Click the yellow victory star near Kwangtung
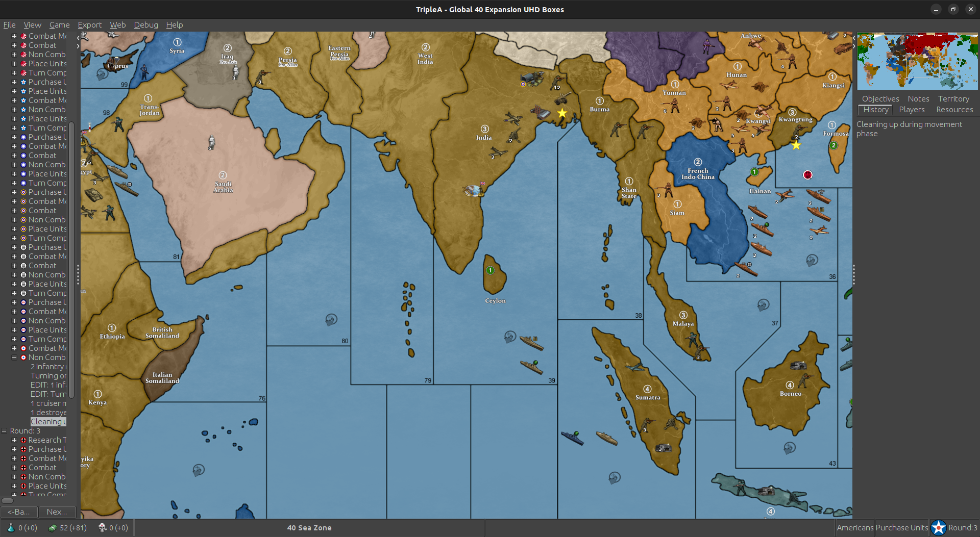The width and height of the screenshot is (980, 537). 796,145
